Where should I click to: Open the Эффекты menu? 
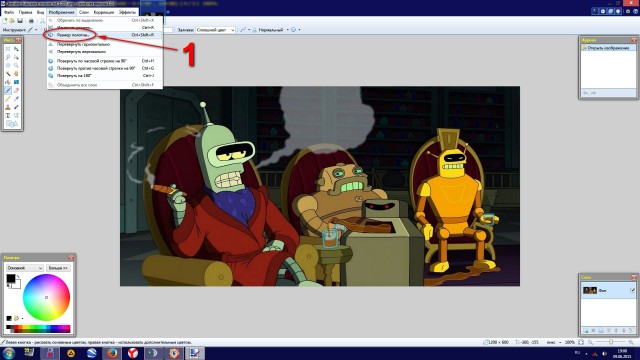pos(127,12)
